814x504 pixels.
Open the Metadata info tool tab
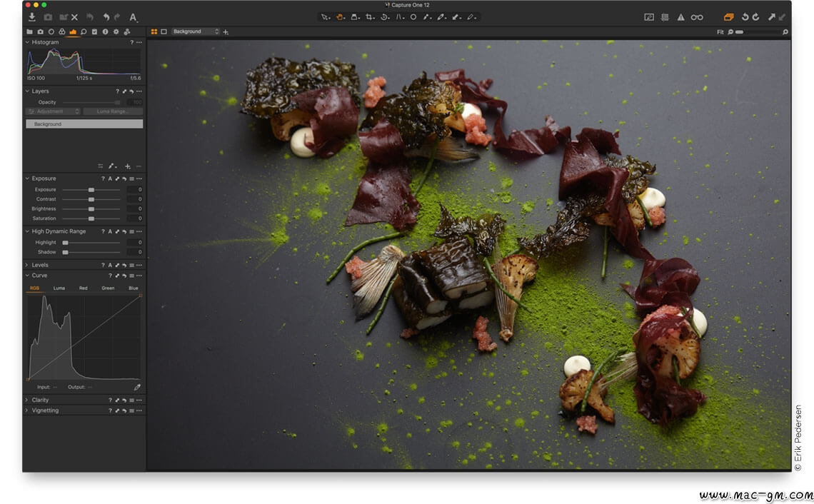click(106, 31)
